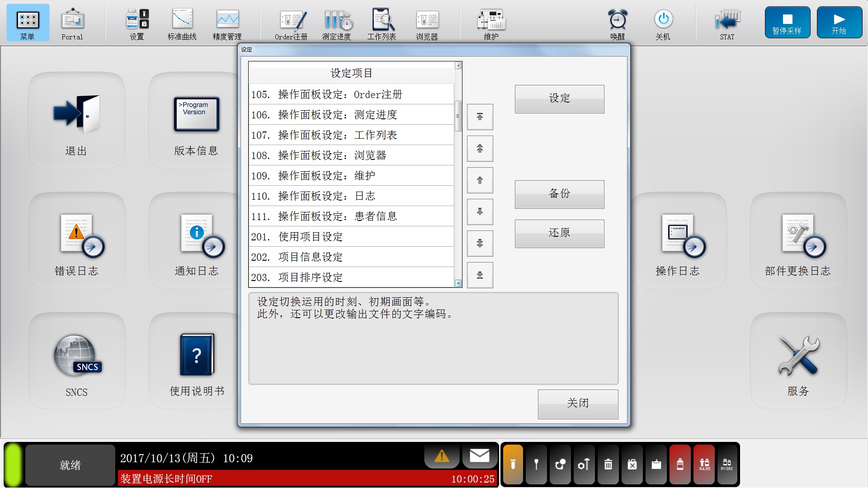Click the warning triangle in status bar

tap(442, 456)
